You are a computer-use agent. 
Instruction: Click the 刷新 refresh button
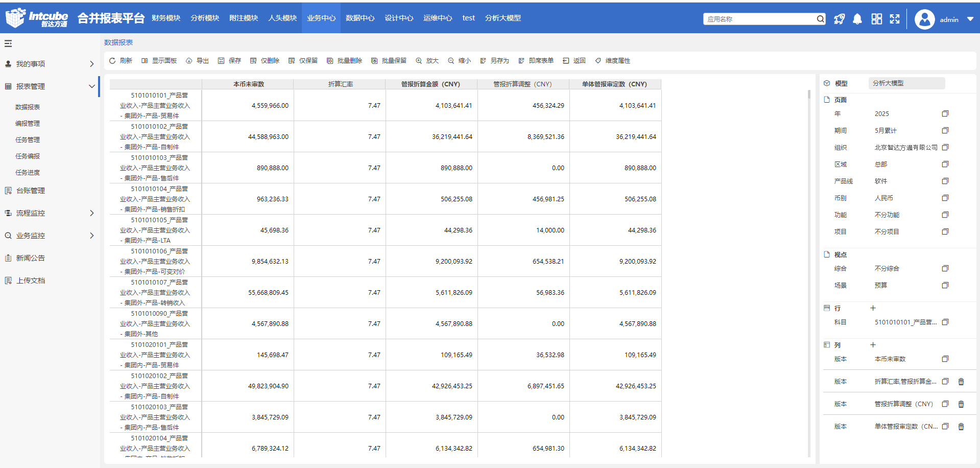[121, 61]
